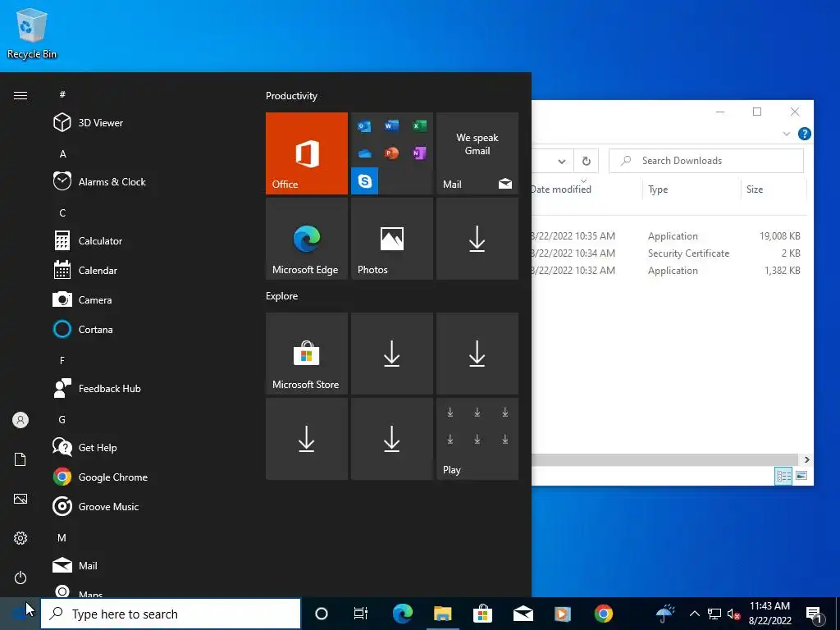The height and width of the screenshot is (630, 840).
Task: Open clock and date flyout
Action: tap(769, 614)
